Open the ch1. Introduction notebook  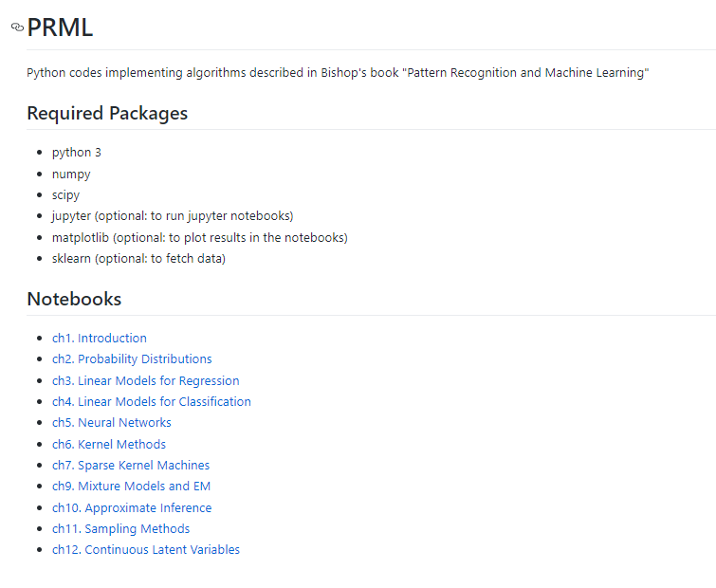100,338
